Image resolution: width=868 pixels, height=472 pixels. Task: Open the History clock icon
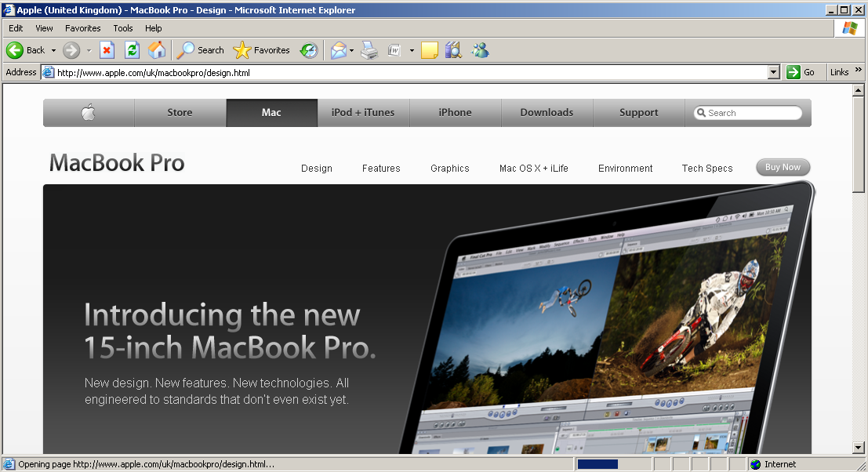pos(309,50)
